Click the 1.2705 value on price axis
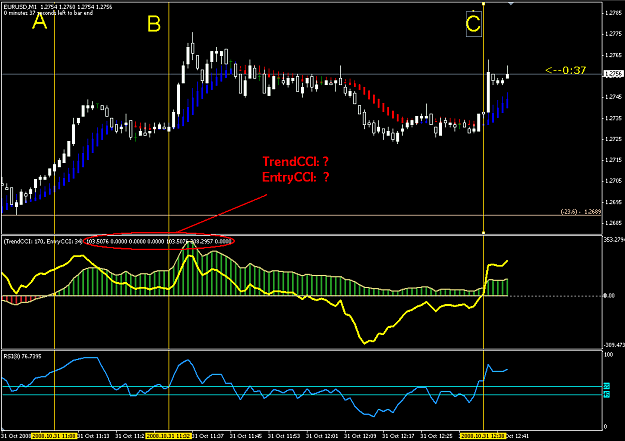Image resolution: width=625 pixels, height=441 pixels. pyautogui.click(x=614, y=181)
